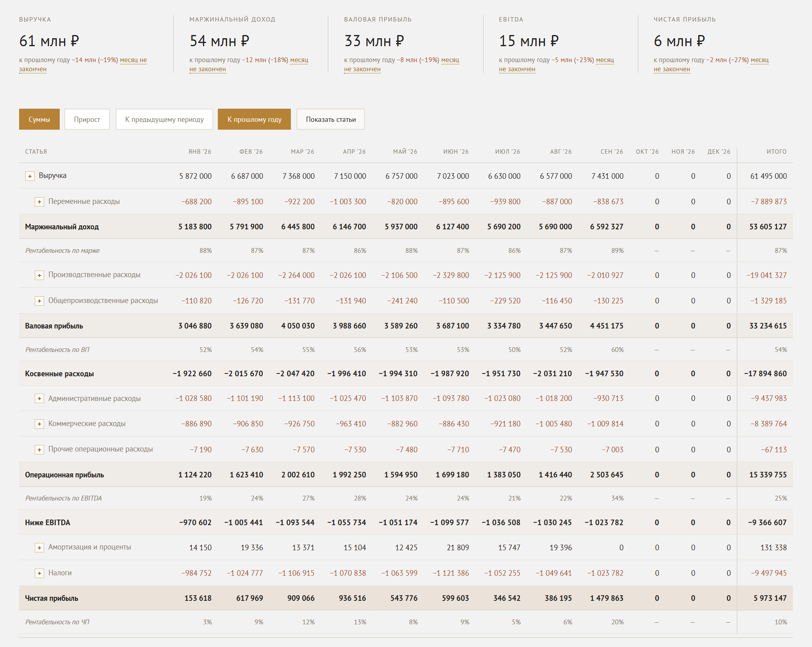Screen dimensions: 812x647
Task: Click total taxes value −9 497 945
Action: tap(769, 573)
